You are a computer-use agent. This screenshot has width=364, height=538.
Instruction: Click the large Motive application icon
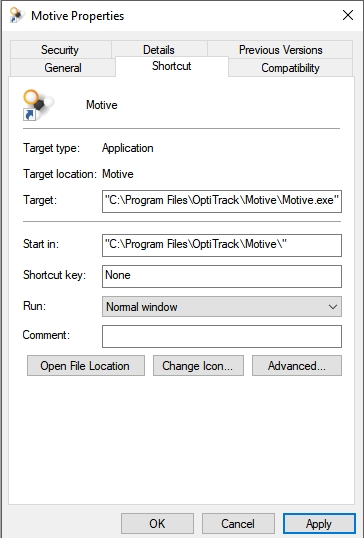(x=38, y=105)
